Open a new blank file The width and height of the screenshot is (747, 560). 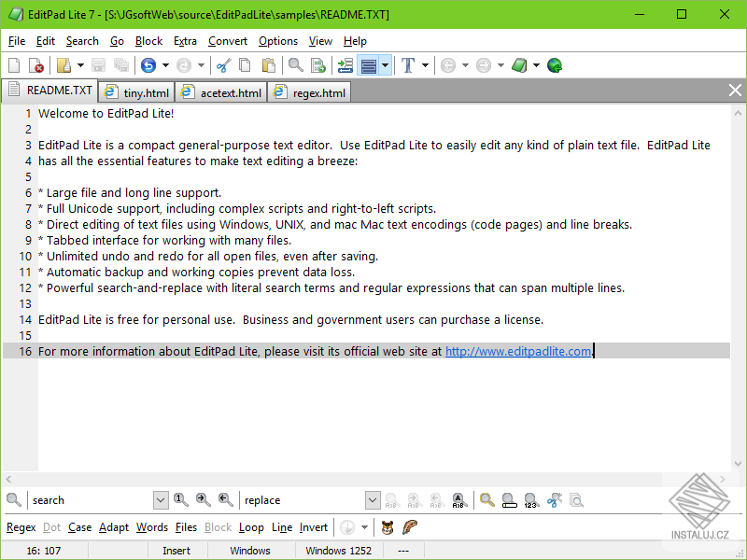13,64
